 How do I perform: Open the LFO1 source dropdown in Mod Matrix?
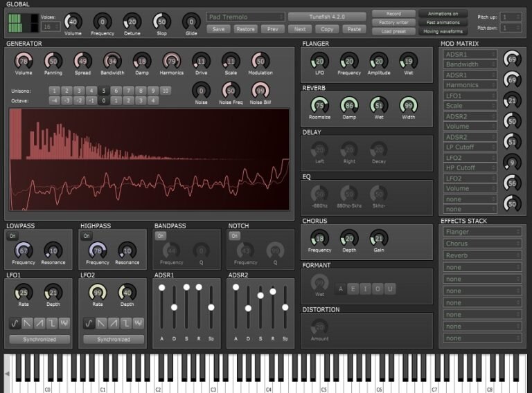point(470,96)
